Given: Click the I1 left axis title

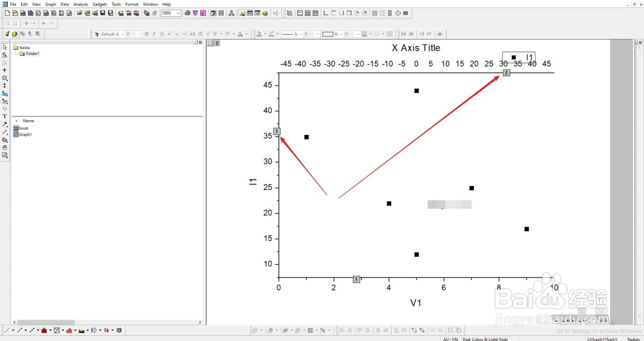Looking at the screenshot, I should coord(253,182).
